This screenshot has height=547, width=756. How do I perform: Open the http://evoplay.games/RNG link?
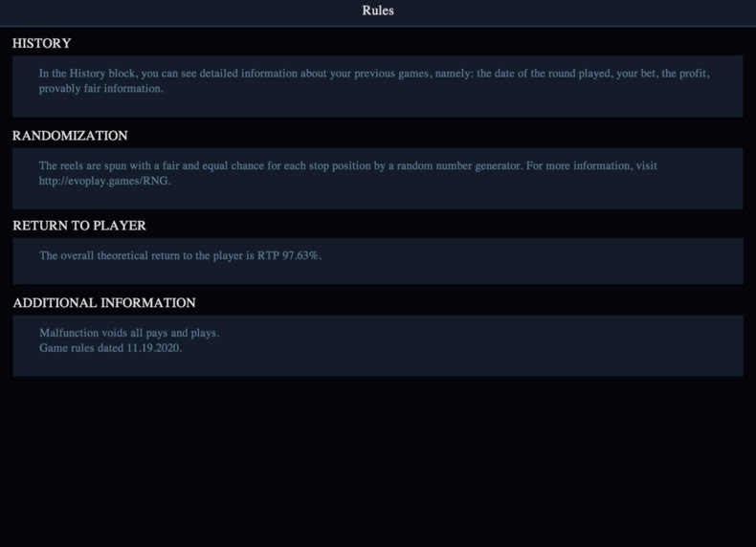pos(104,181)
